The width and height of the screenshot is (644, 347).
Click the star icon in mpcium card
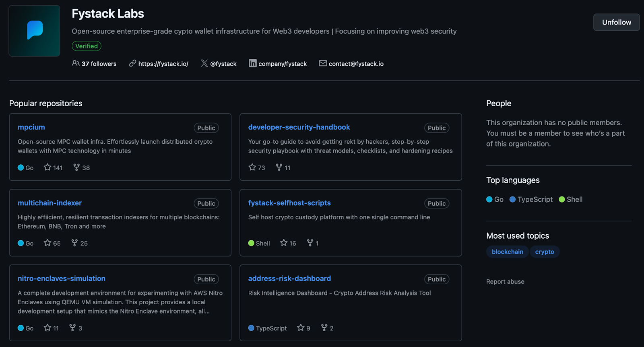click(x=47, y=167)
